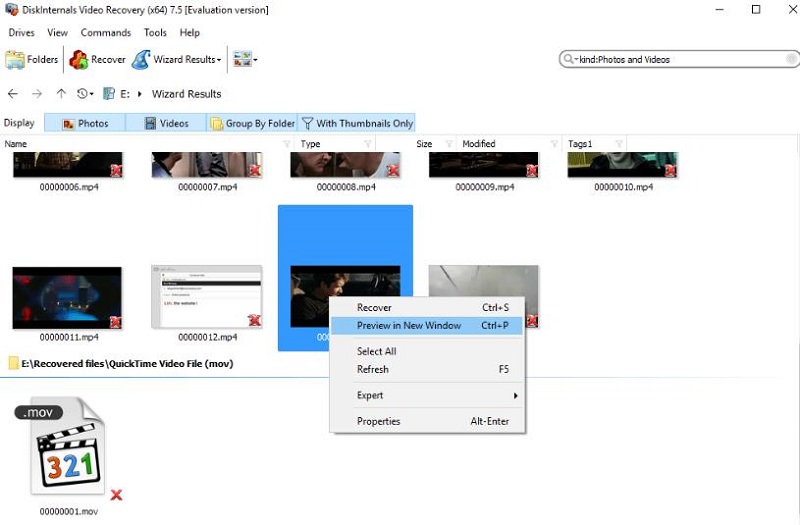Image resolution: width=800 pixels, height=525 pixels.
Task: Click the QuickTime Video File (mov) folder group
Action: pyautogui.click(x=121, y=364)
